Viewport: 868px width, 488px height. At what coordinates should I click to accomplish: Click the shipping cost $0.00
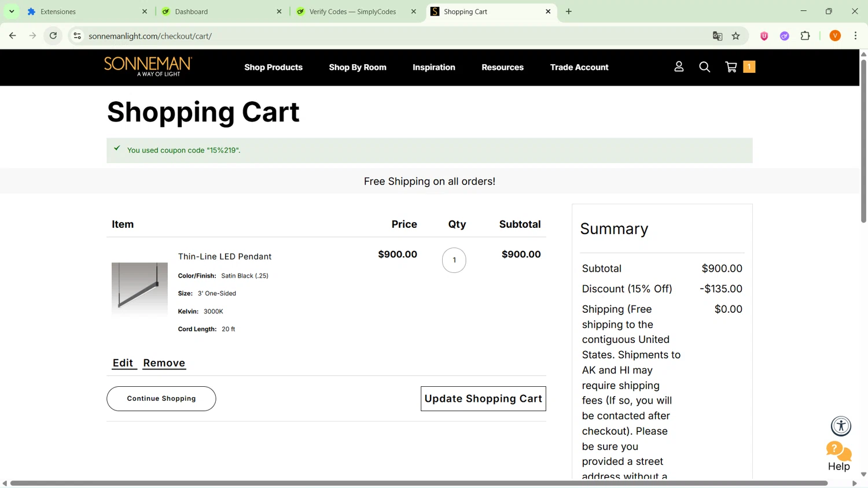[729, 309]
